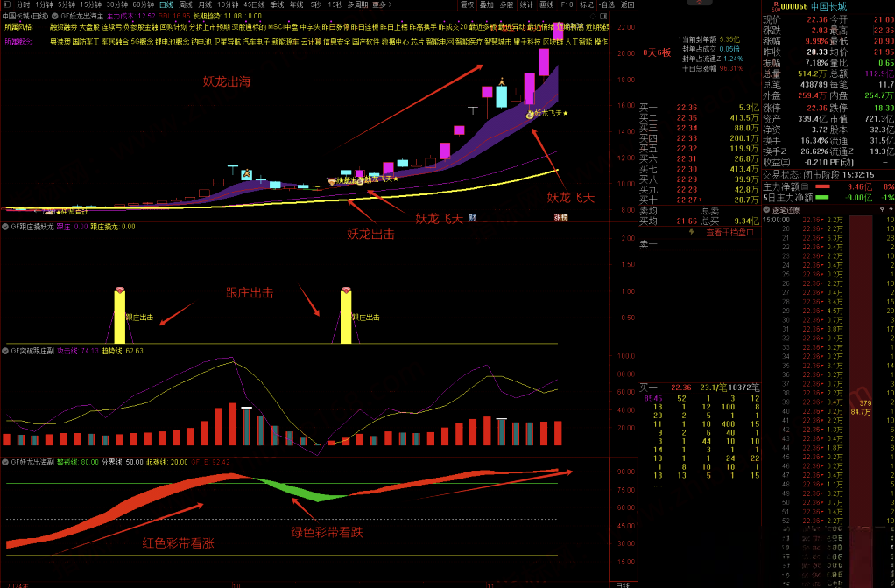The height and width of the screenshot is (588, 895).
Task: Click the pink diamond signal on first yellow bar
Action: [x=120, y=290]
